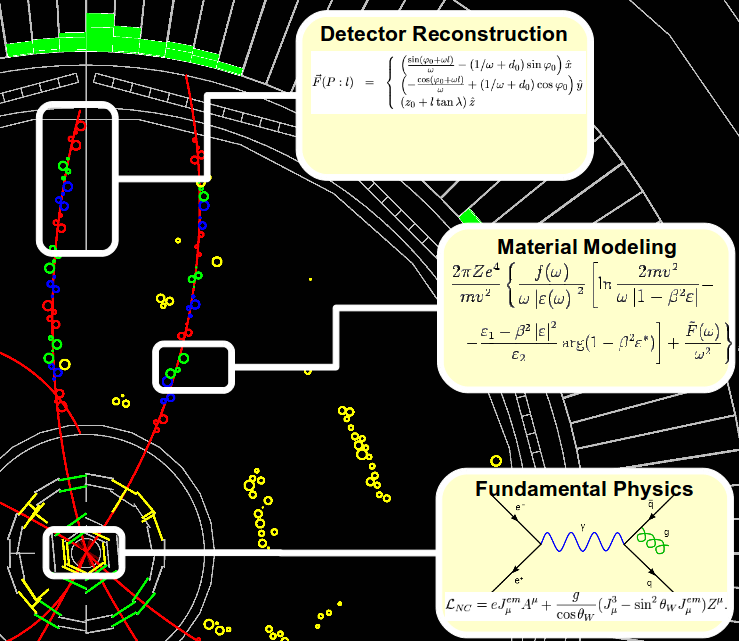Click the e⁻ label on the Feynman diagram
Viewport: 739px width, 641px height.
[x=520, y=507]
